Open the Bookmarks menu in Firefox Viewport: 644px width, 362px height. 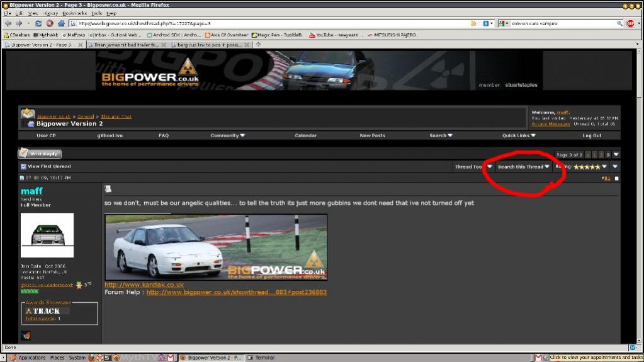point(74,13)
